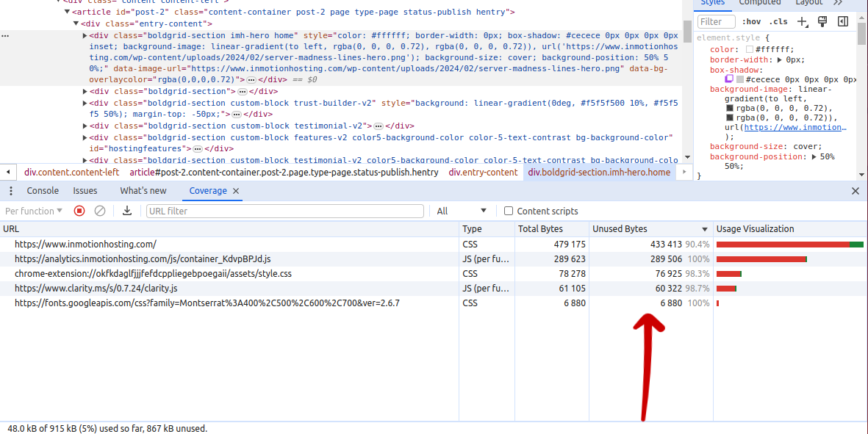Screen dimensions: 868x434
Task: Select the fonts.googleapis.com Montserrat row
Action: (x=434, y=303)
